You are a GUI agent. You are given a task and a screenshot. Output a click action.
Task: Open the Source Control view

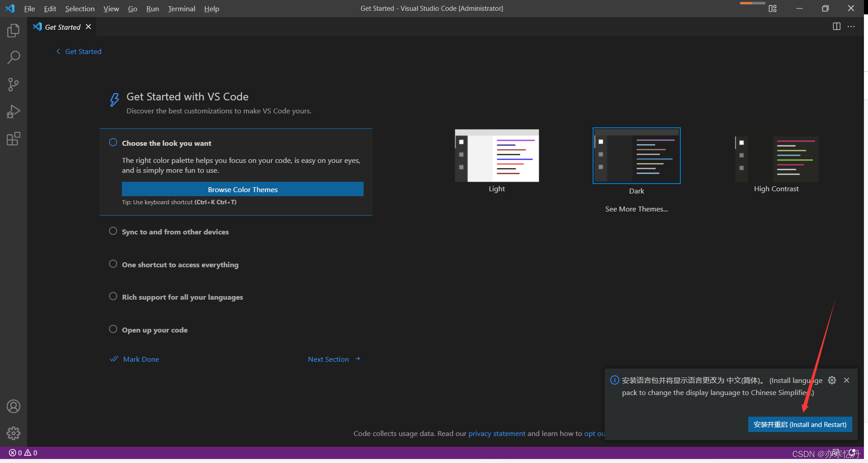(13, 85)
